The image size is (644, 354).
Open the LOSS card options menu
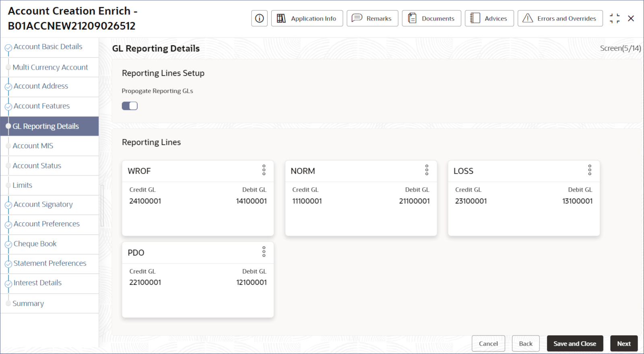pos(590,170)
